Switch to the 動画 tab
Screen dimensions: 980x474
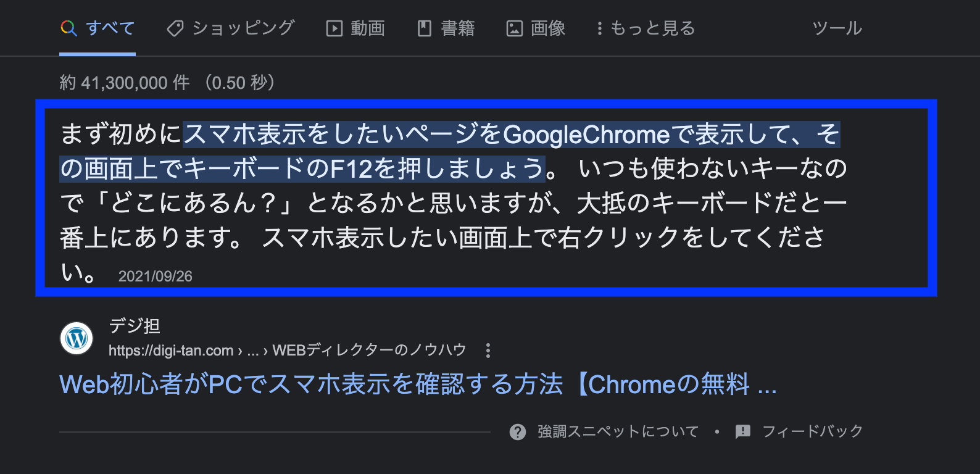pos(356,28)
